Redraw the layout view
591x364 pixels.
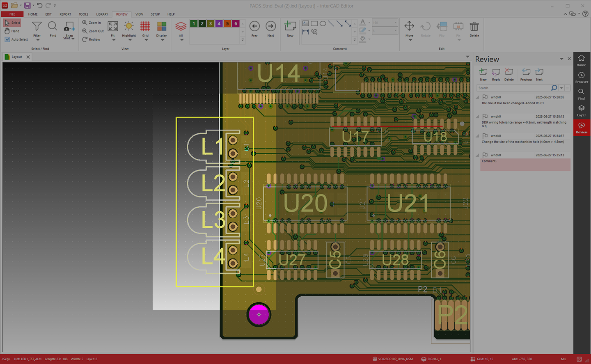91,39
